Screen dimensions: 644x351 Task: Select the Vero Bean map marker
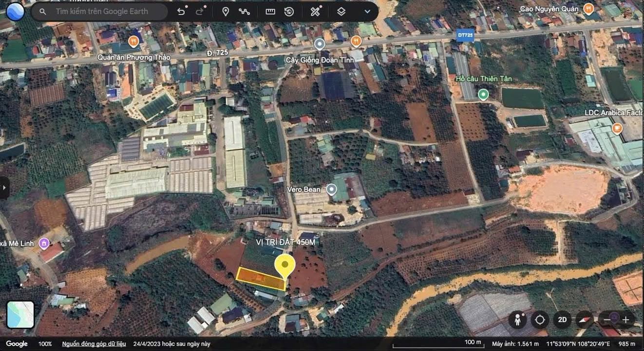331,189
